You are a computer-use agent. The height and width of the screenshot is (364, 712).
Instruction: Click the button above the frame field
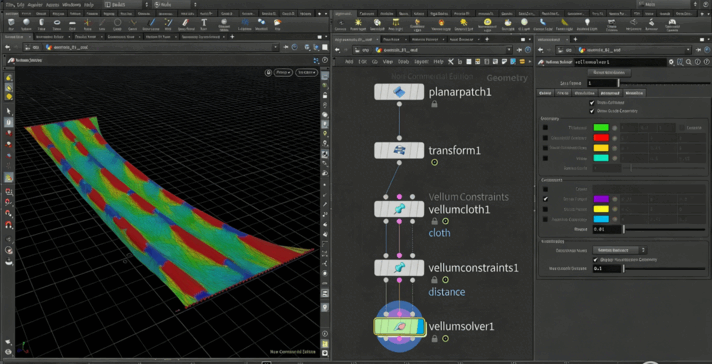tap(609, 73)
